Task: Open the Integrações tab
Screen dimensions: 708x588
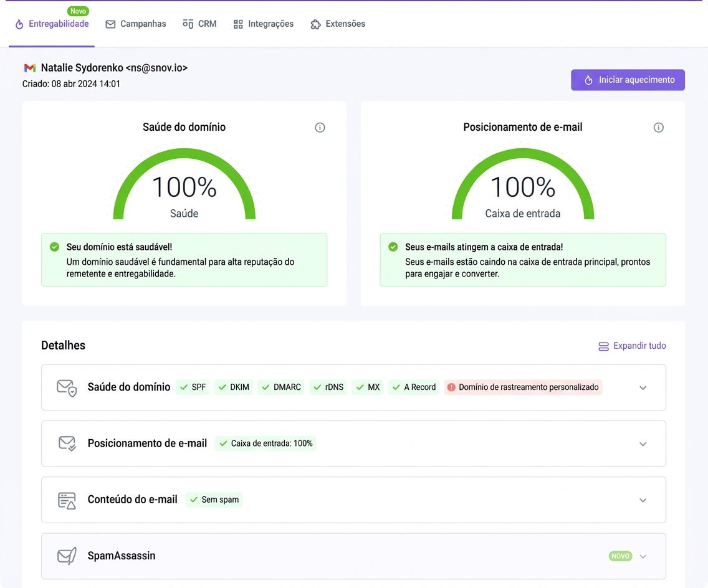Action: pyautogui.click(x=263, y=24)
